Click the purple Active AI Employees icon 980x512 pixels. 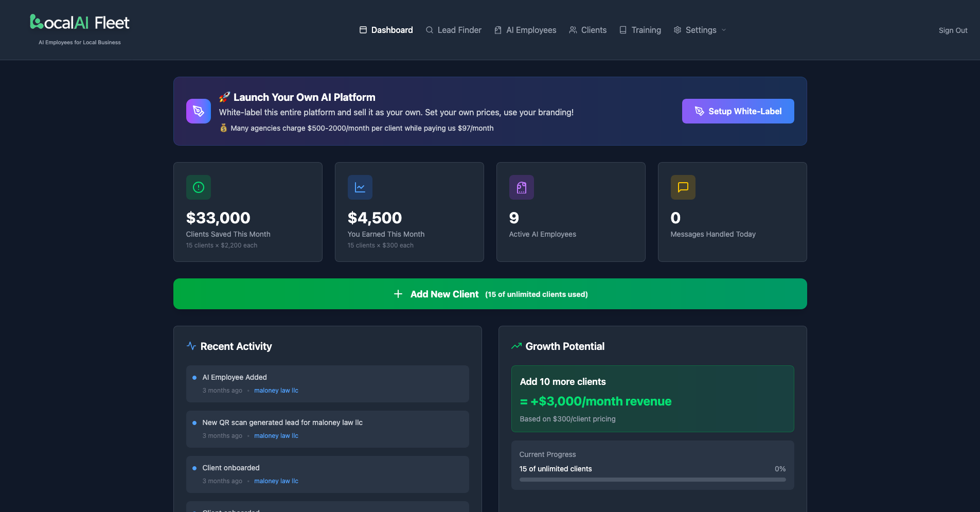coord(521,187)
